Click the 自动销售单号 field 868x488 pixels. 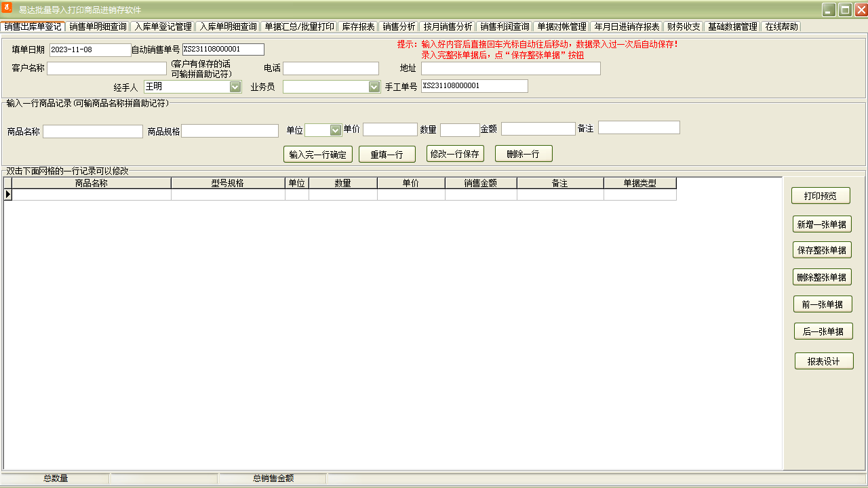tap(223, 49)
